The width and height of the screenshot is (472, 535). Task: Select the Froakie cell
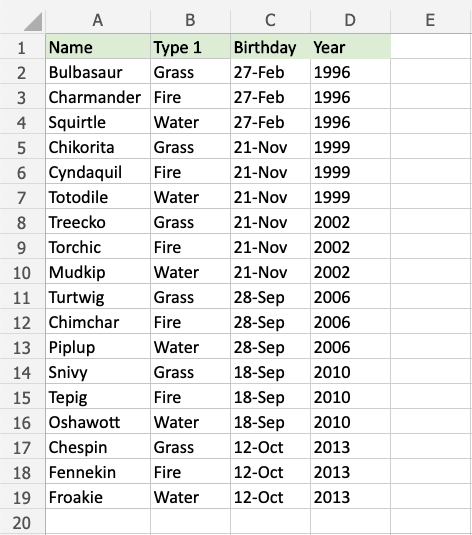coord(98,496)
